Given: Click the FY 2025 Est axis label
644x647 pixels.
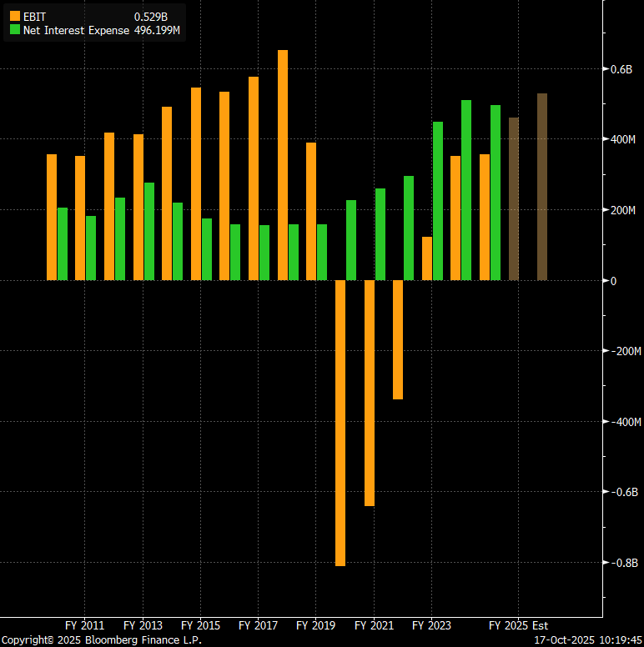Looking at the screenshot, I should [519, 625].
